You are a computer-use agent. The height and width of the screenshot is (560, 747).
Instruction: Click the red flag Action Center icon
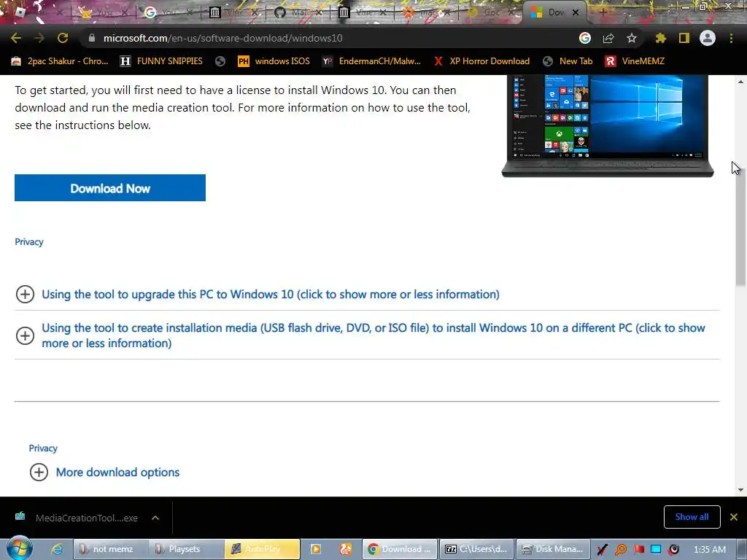[x=638, y=550]
